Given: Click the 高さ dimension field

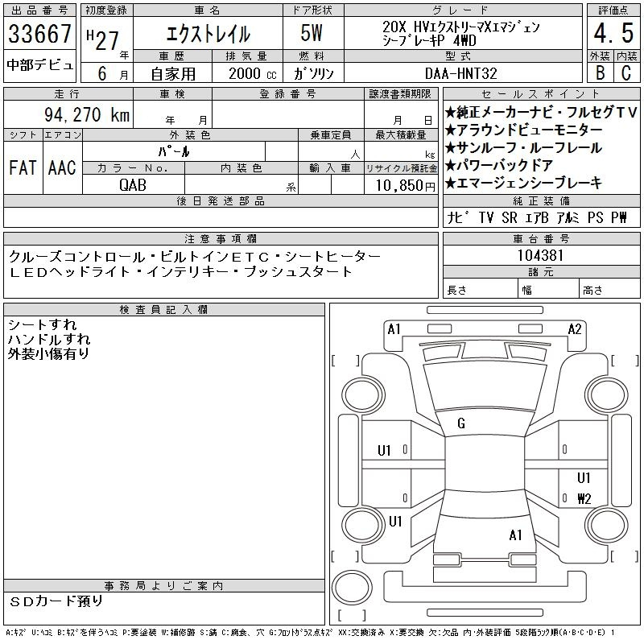Looking at the screenshot, I should (x=609, y=289).
